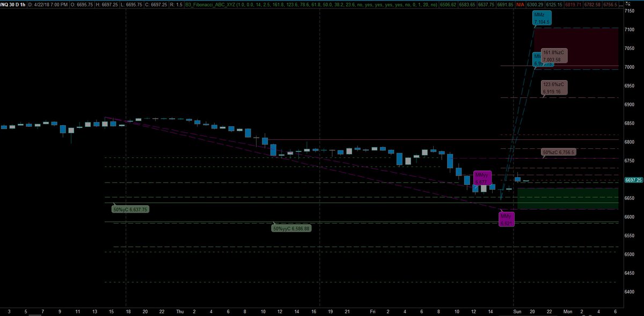This screenshot has width=644, height=316.
Task: Click the Thu label on time axis
Action: pos(181,311)
